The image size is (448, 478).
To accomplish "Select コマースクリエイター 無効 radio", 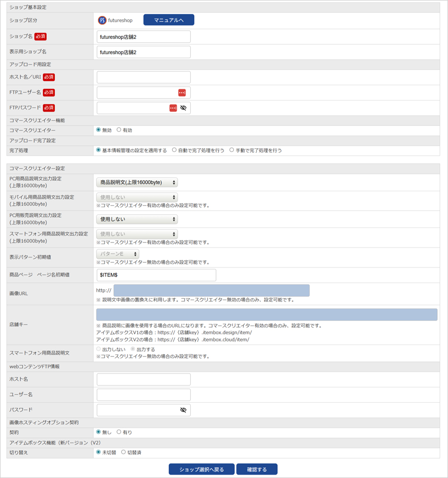I will pos(99,130).
